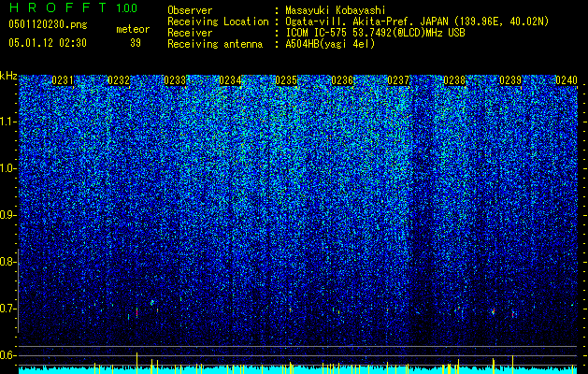The height and width of the screenshot is (374, 588).
Task: Click the filename 0501120230.png
Action: [x=48, y=24]
